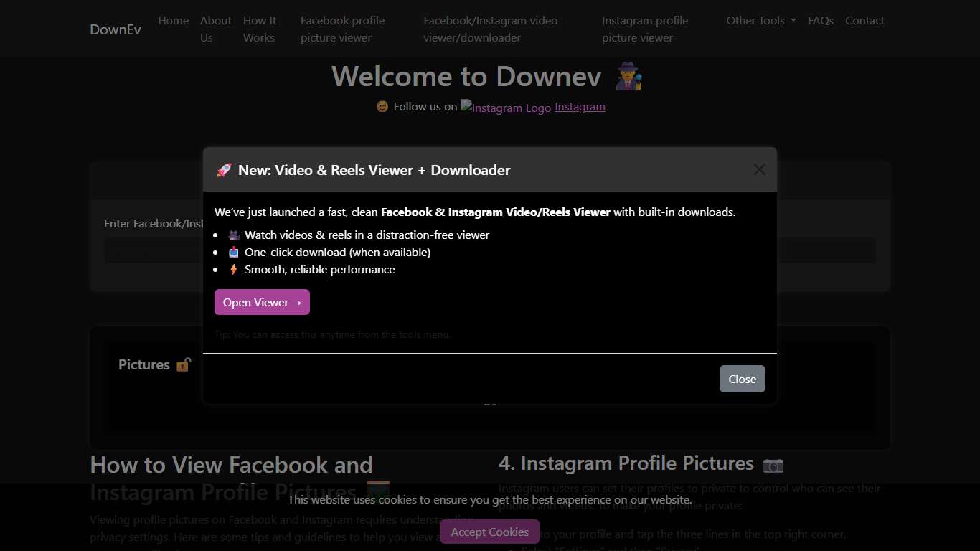Image resolution: width=980 pixels, height=551 pixels.
Task: Click the download icon bullet in the modal
Action: coord(232,252)
